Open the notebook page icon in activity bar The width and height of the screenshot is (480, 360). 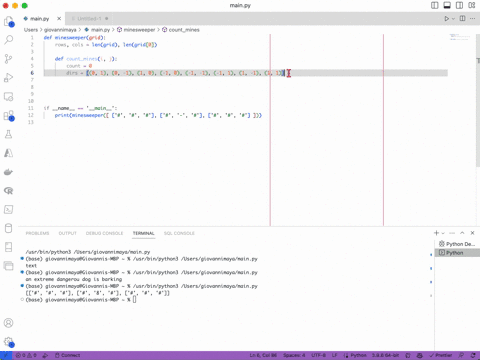(x=9, y=247)
